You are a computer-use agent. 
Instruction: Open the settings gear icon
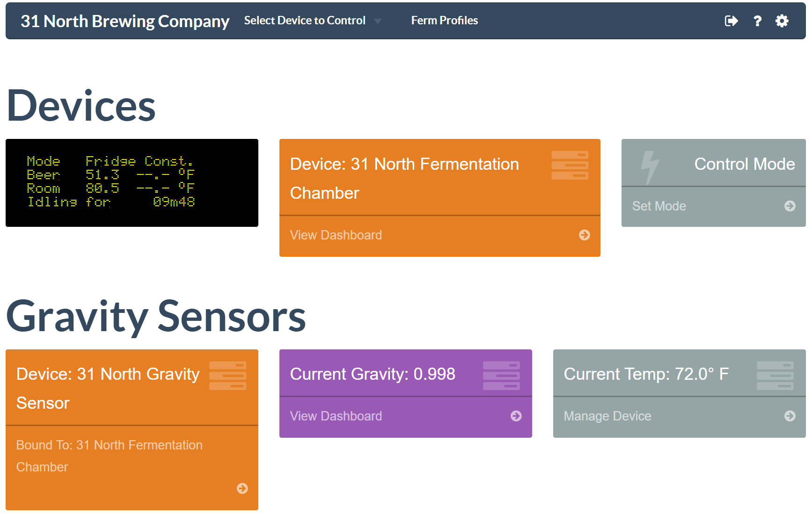pyautogui.click(x=782, y=21)
